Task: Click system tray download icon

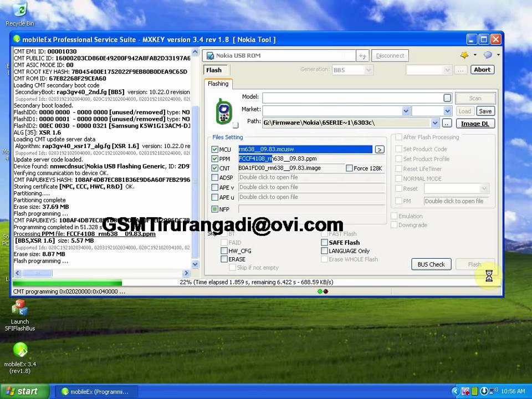Action: tap(484, 391)
